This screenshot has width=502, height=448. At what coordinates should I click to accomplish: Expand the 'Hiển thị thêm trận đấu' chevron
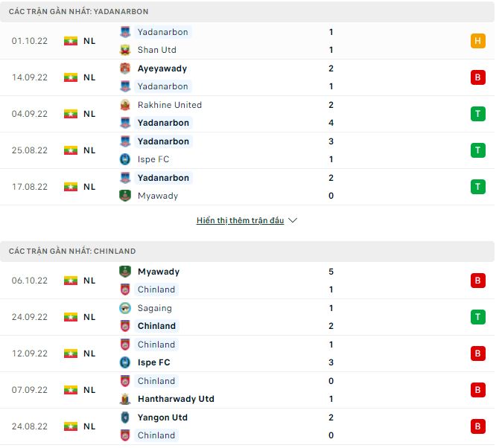click(x=293, y=221)
